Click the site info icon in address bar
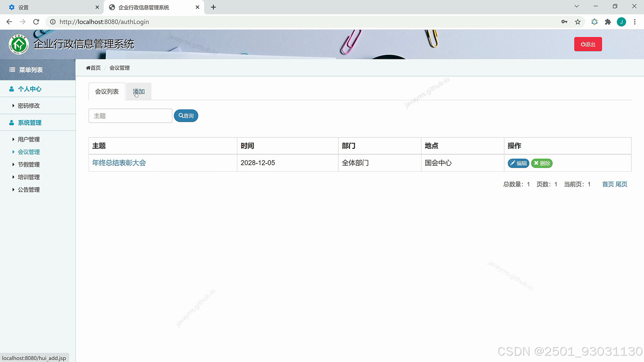This screenshot has width=644, height=362. pyautogui.click(x=53, y=22)
